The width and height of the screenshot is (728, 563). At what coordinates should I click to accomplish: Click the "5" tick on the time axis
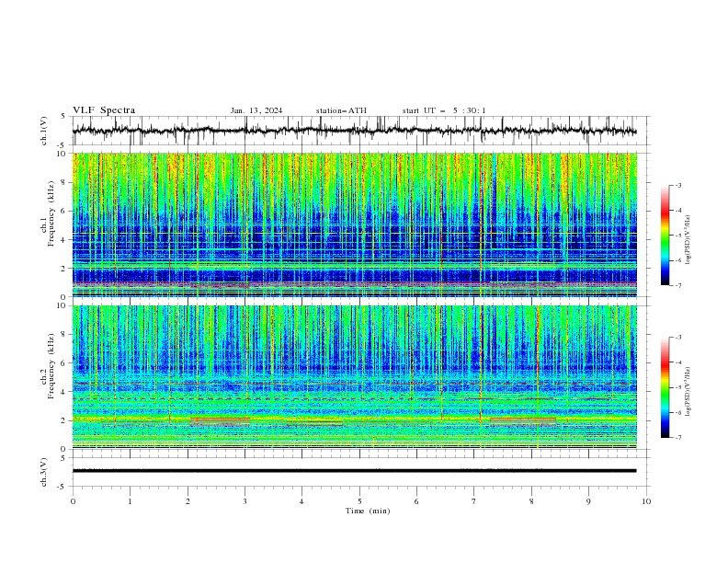[x=359, y=501]
